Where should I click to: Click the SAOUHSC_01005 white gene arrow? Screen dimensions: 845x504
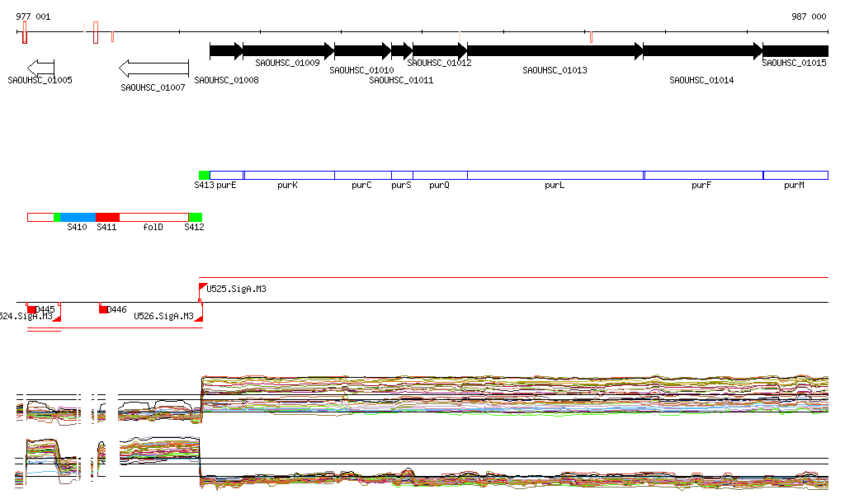40,68
